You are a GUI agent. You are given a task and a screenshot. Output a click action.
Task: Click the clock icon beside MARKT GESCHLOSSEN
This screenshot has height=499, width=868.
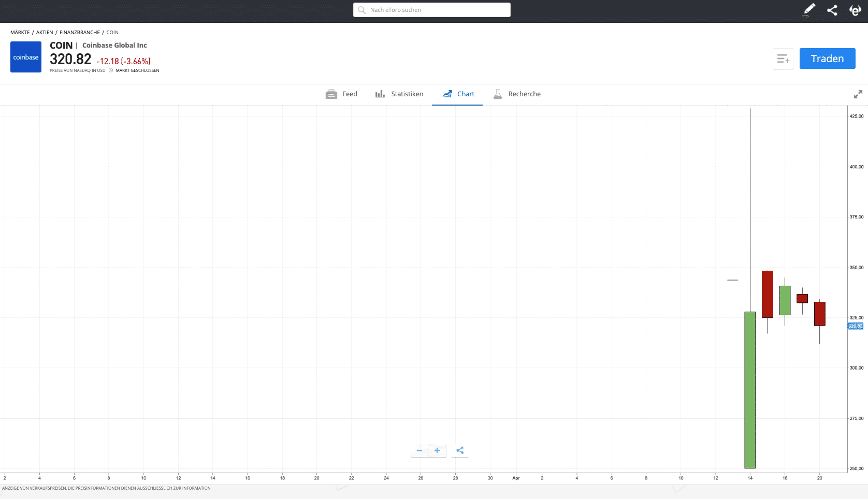[x=111, y=70]
